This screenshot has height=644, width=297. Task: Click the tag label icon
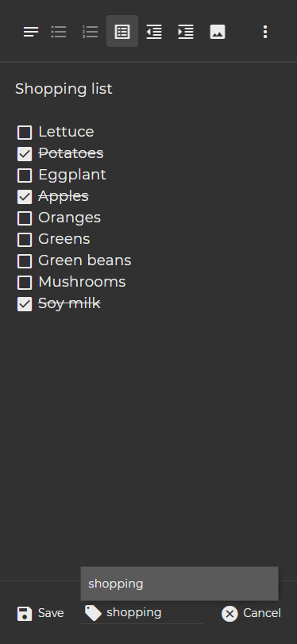click(93, 613)
